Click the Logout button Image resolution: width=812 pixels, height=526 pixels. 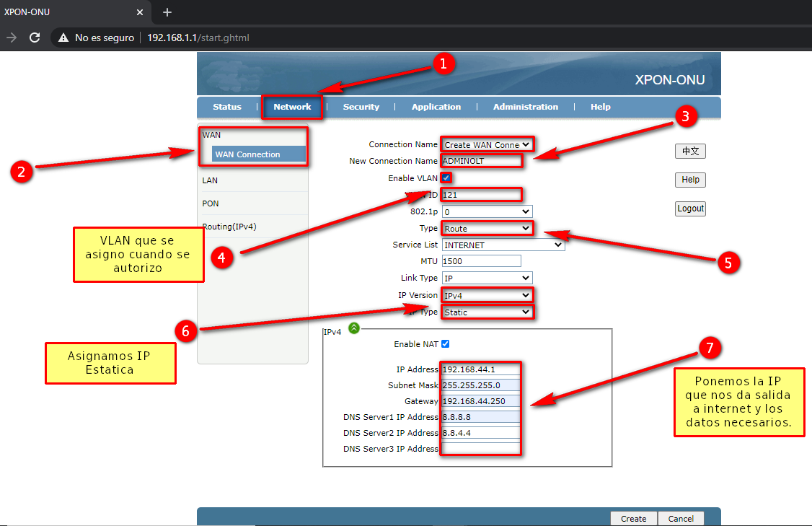pos(690,209)
